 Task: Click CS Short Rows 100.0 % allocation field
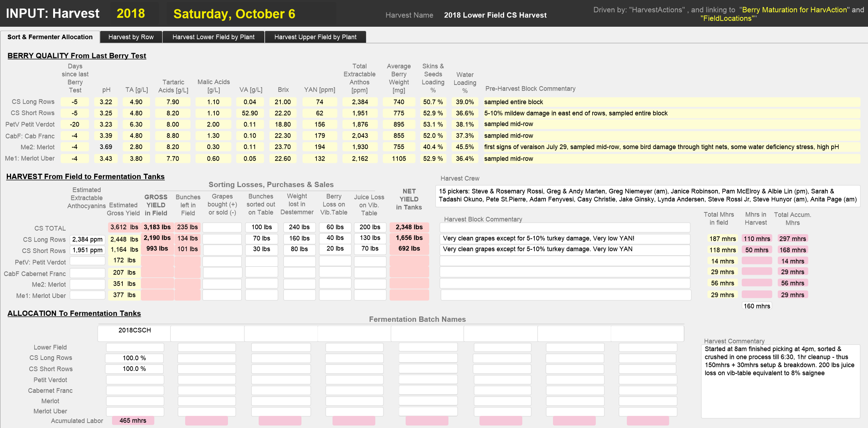(134, 369)
